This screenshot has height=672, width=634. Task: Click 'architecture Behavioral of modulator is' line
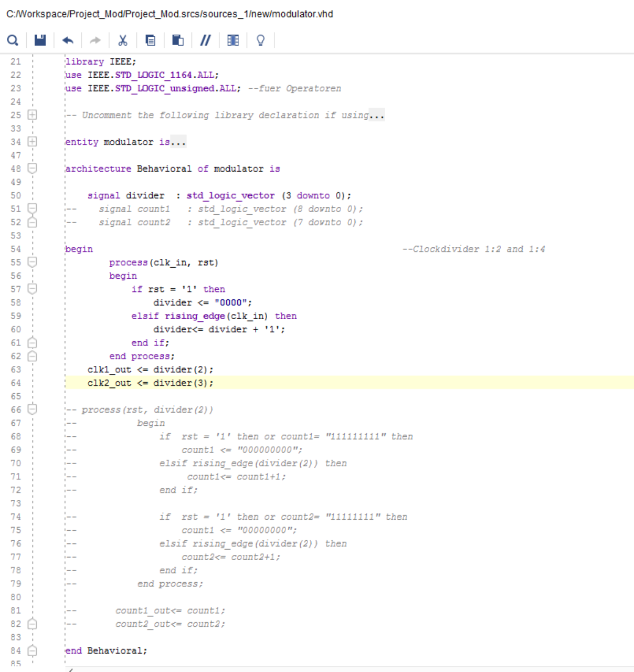click(173, 169)
